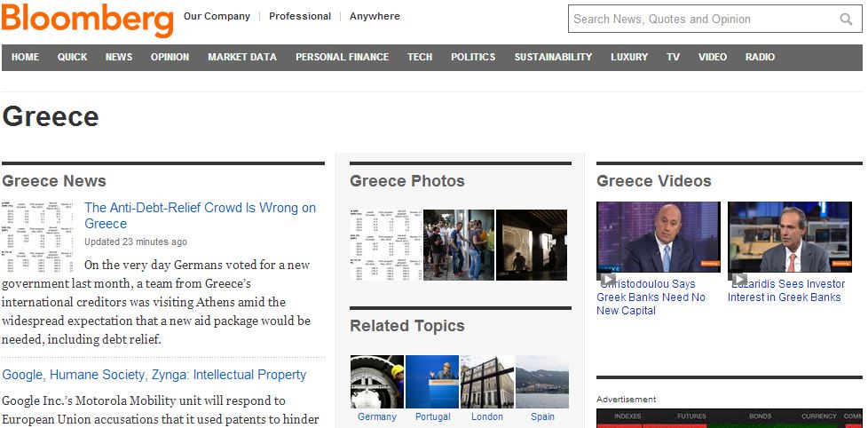Open Greek Banks Need No New Capital link

point(651,297)
